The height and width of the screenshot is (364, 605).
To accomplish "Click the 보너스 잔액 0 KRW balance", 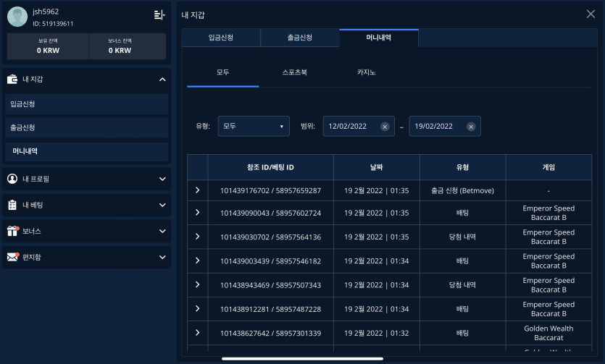I will (128, 46).
